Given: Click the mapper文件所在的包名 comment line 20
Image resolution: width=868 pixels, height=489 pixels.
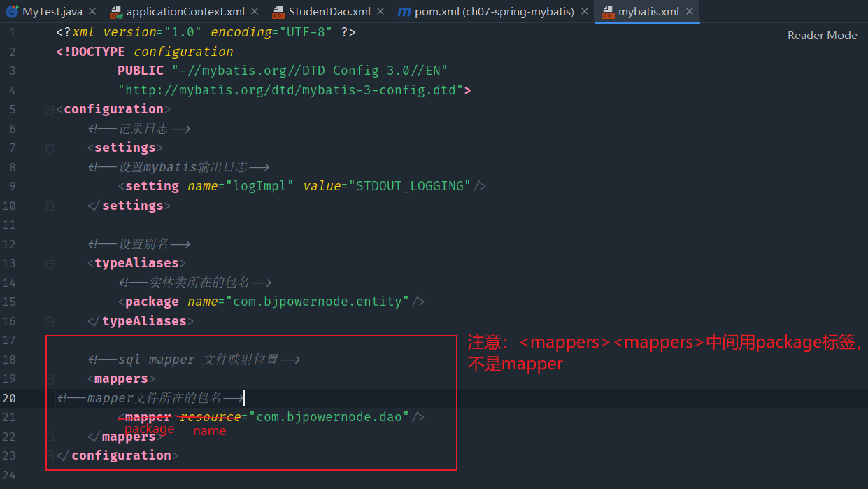Looking at the screenshot, I should click(x=150, y=398).
